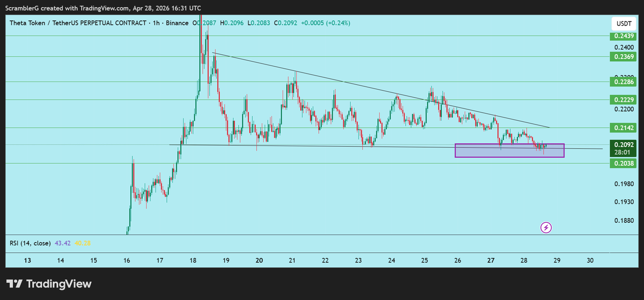Viewport: 644px width, 300px height.
Task: Click date 13 on the time axis
Action: [27, 260]
